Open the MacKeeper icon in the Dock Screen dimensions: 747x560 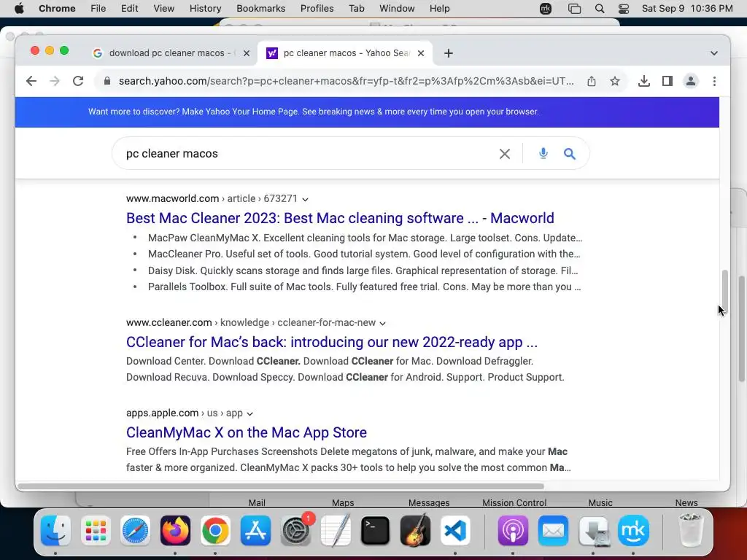633,531
